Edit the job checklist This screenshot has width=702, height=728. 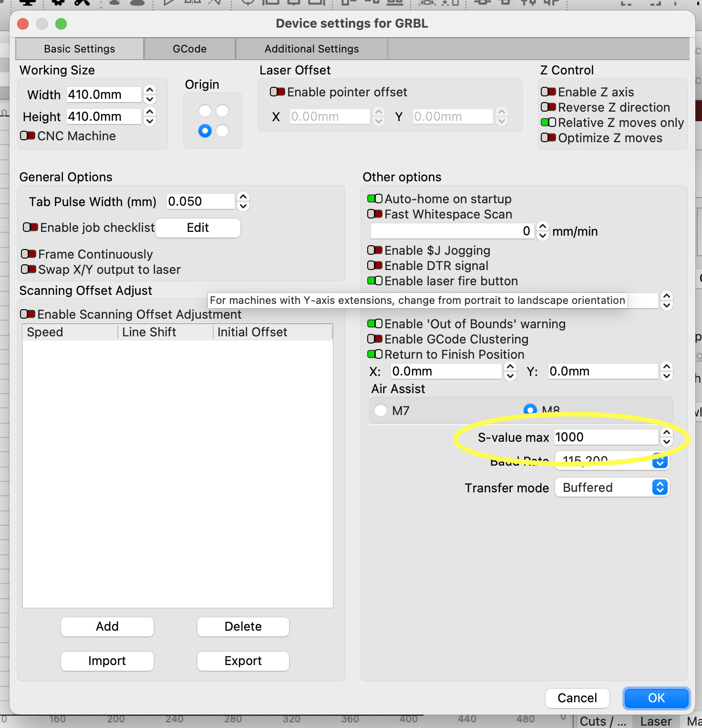pyautogui.click(x=198, y=228)
